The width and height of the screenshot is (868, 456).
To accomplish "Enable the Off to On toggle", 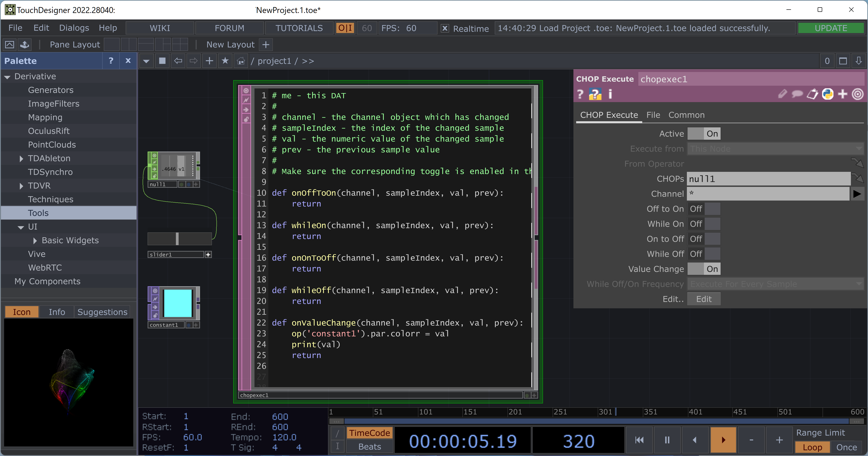I will click(704, 209).
